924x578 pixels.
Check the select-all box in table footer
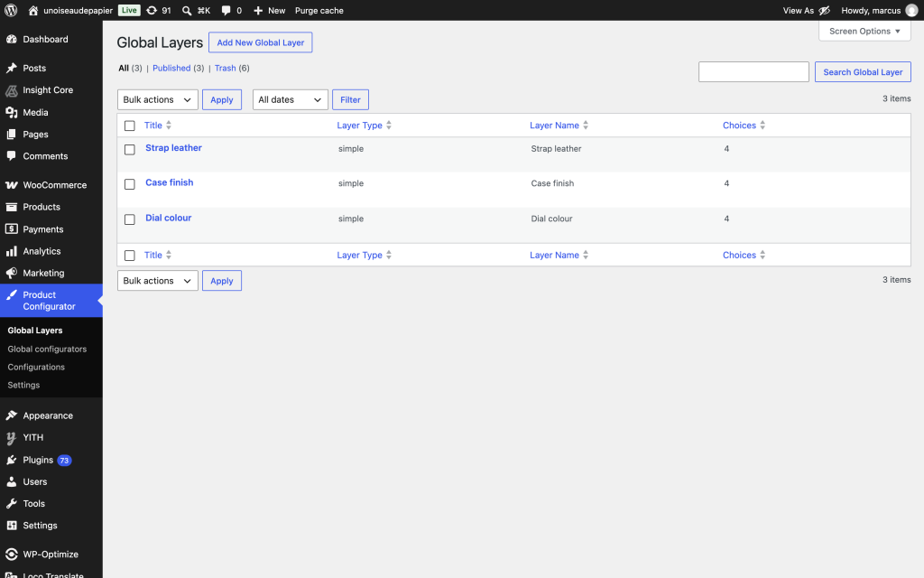click(x=130, y=256)
